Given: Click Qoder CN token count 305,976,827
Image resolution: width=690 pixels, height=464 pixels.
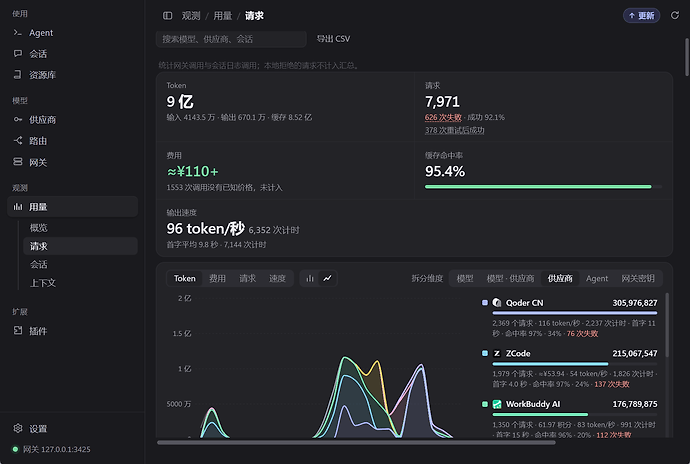Looking at the screenshot, I should tap(635, 303).
